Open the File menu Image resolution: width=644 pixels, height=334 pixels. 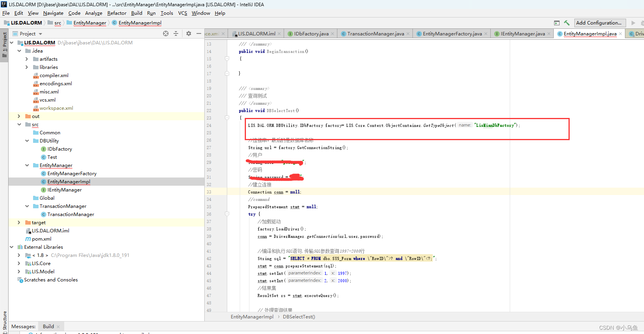click(6, 13)
